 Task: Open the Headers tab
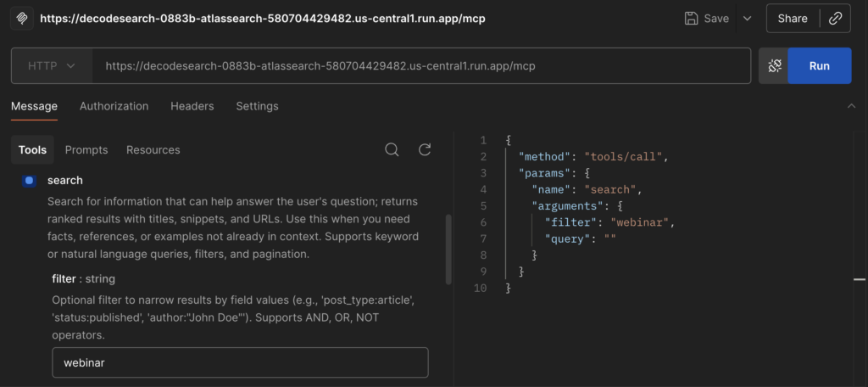pyautogui.click(x=192, y=106)
